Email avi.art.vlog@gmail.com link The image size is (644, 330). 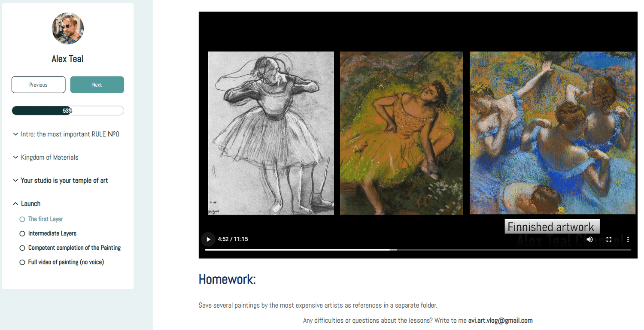(x=500, y=321)
